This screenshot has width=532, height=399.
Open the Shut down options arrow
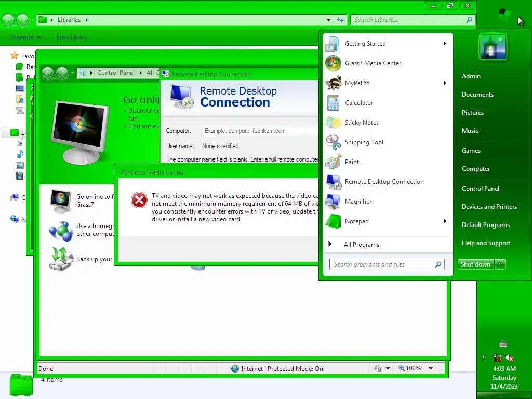coord(500,264)
